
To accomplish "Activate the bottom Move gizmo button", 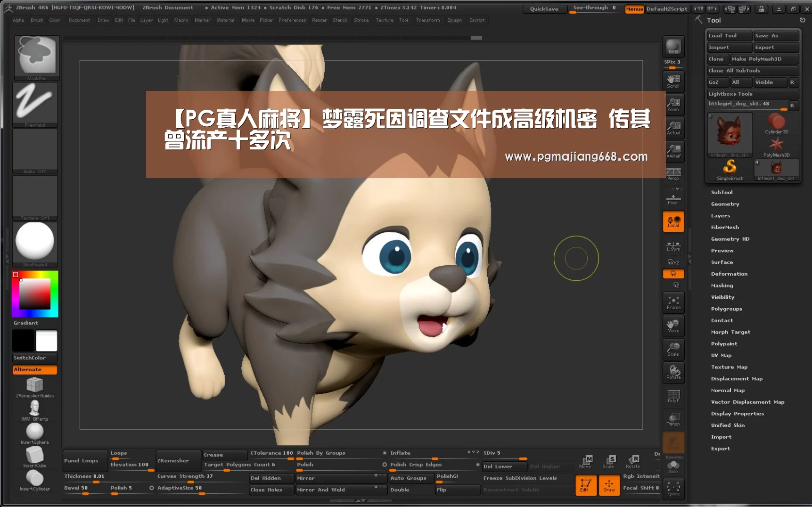I will coord(585,461).
